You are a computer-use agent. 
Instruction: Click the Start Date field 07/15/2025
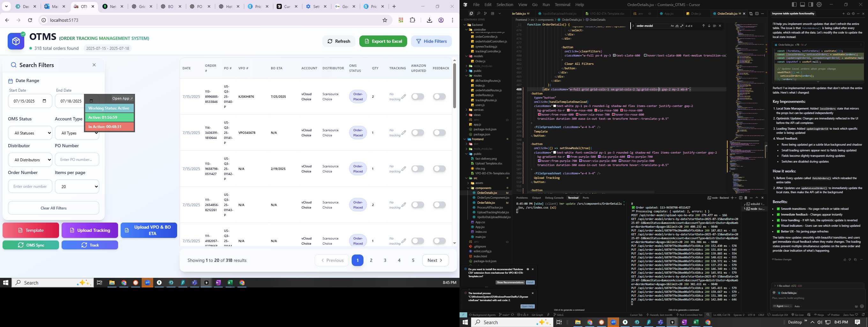pos(30,101)
